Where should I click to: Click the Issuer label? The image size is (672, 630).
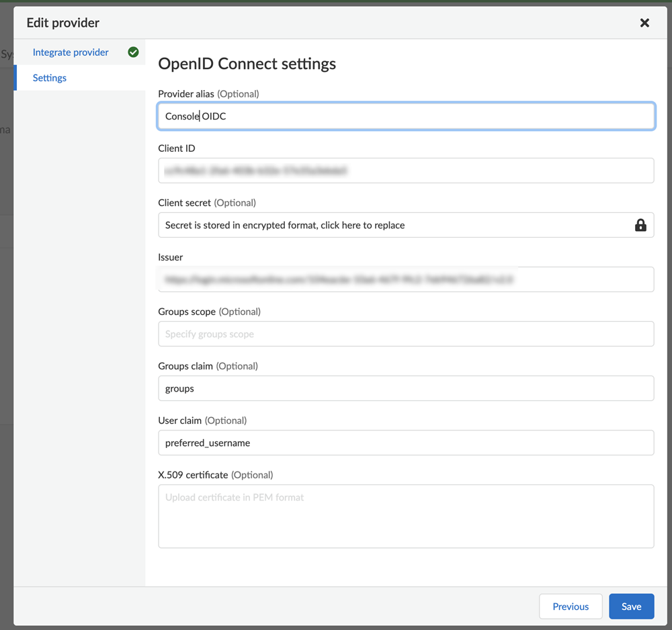(x=171, y=257)
